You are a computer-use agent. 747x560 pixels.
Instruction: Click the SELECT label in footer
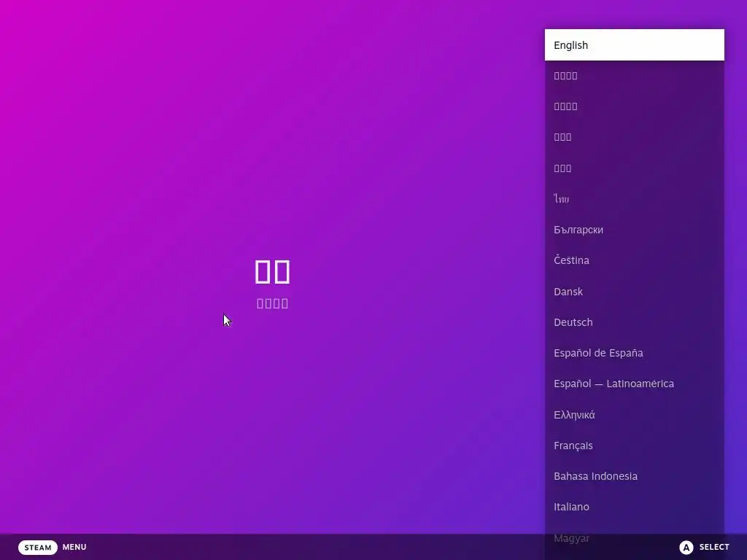(x=714, y=547)
